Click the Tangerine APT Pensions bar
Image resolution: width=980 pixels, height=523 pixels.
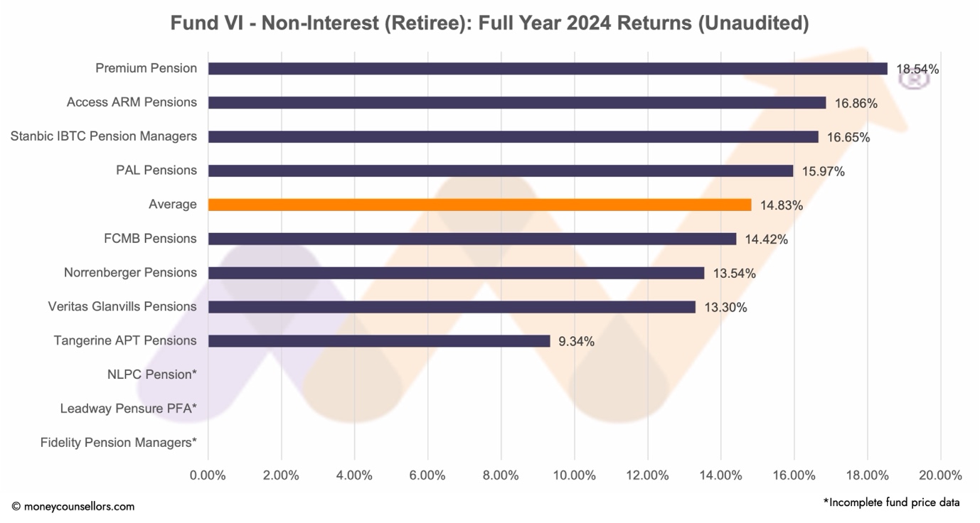379,341
